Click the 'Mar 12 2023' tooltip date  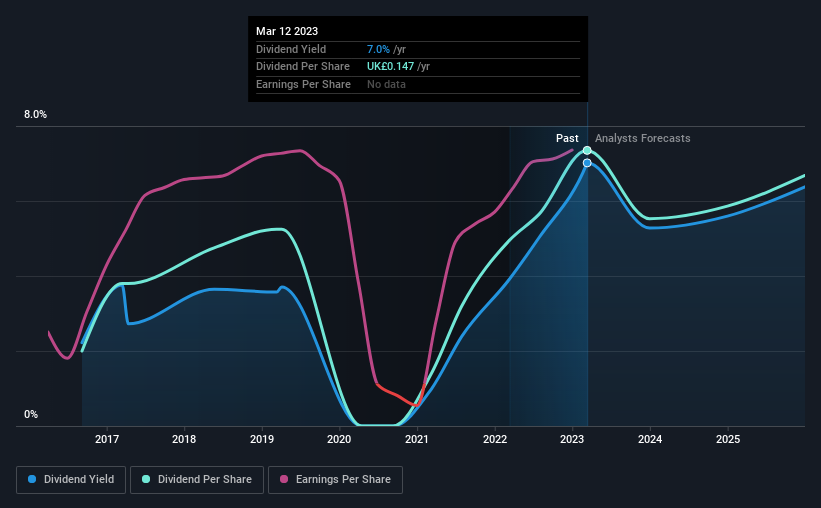(x=287, y=31)
